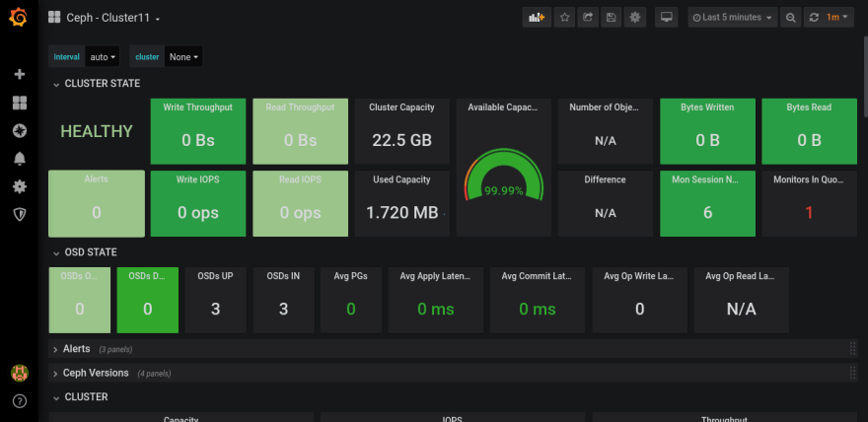Refresh the dashboard with refresh icon

pos(814,17)
